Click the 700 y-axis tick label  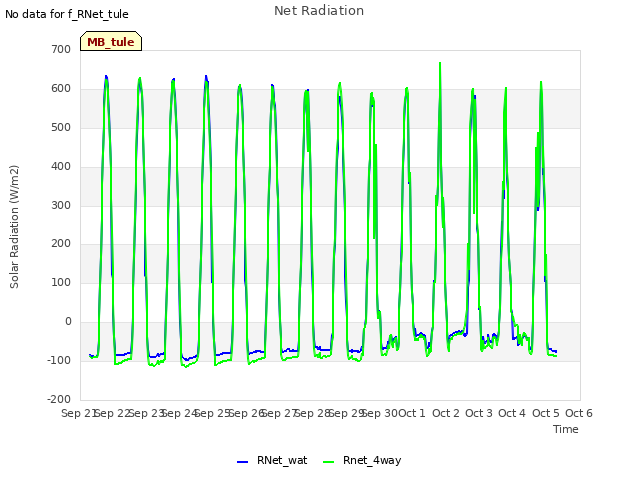(x=61, y=49)
